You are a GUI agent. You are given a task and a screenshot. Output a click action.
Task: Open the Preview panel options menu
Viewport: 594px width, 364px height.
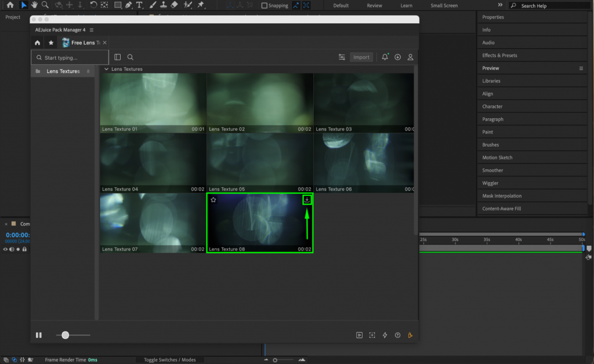pyautogui.click(x=580, y=68)
